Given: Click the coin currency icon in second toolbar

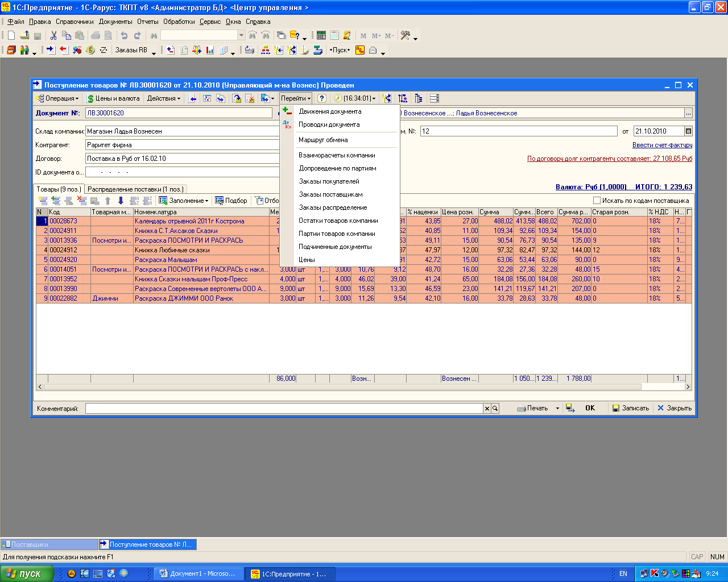Looking at the screenshot, I should 90,50.
